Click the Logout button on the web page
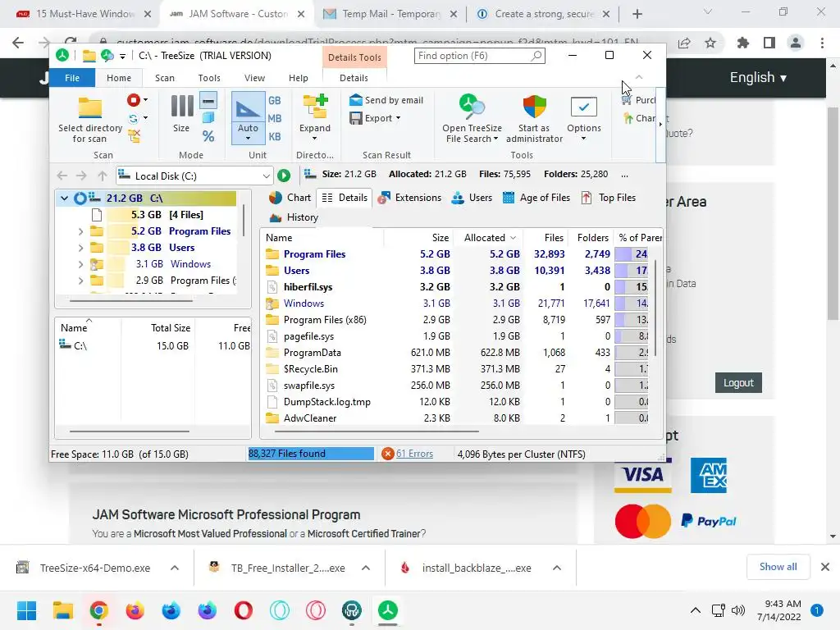840x630 pixels. pyautogui.click(x=738, y=383)
